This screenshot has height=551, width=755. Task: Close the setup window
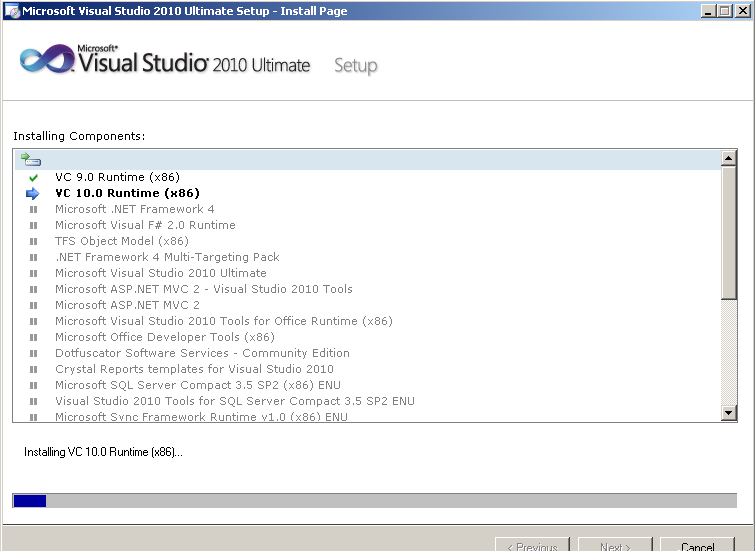pyautogui.click(x=742, y=11)
